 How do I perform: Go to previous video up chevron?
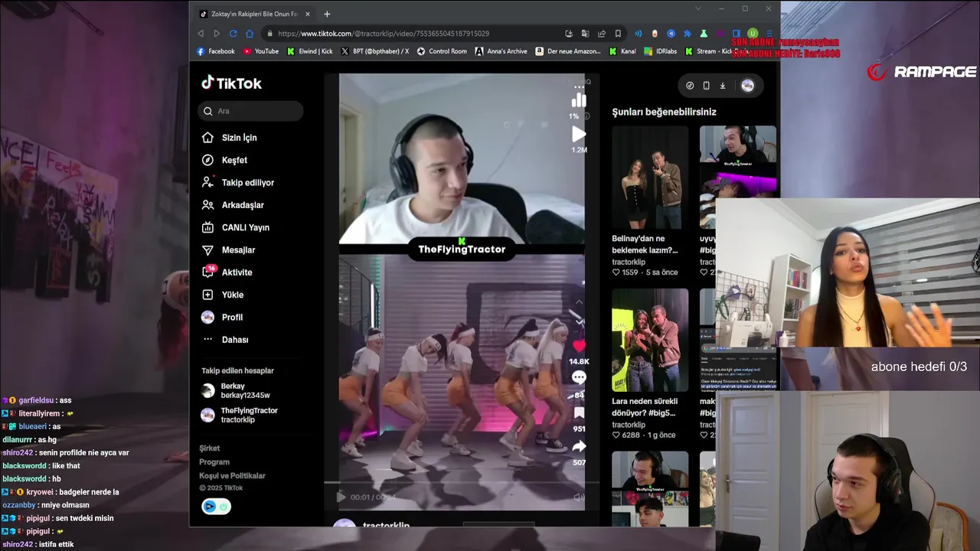[579, 302]
